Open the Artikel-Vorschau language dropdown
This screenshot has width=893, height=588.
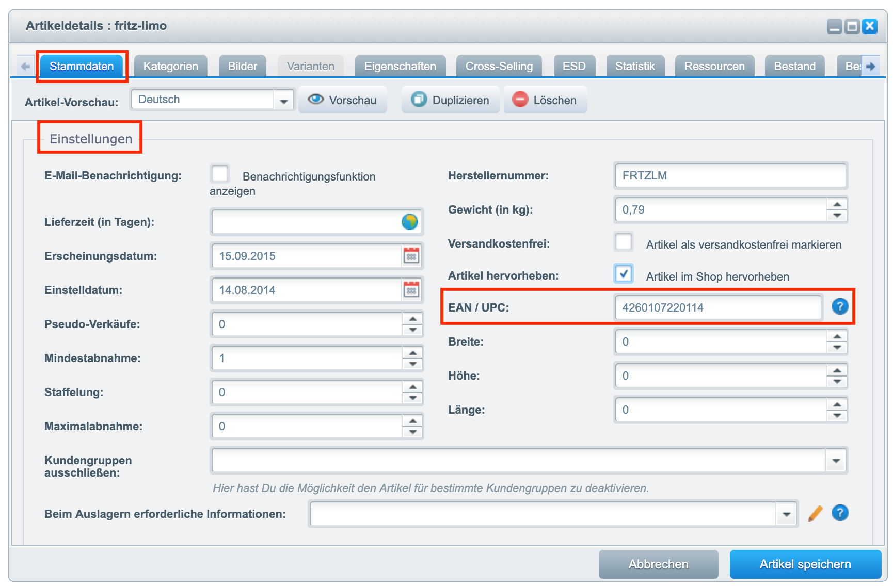[x=283, y=101]
